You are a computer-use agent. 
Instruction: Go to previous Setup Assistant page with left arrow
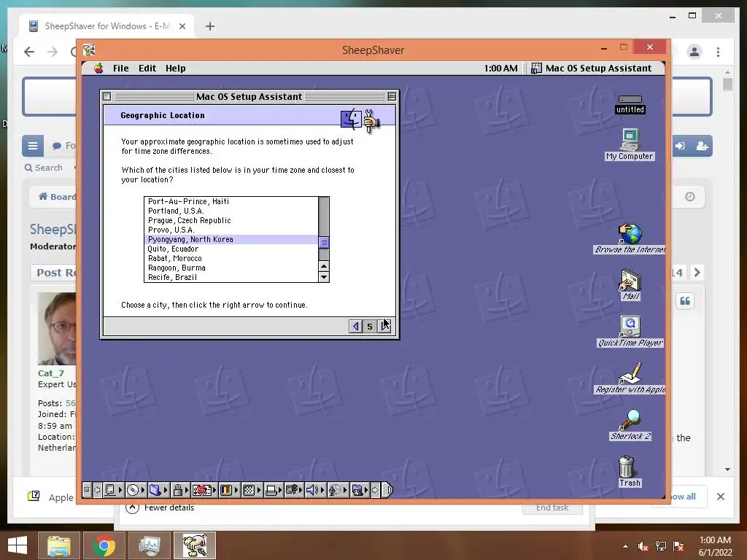(355, 326)
